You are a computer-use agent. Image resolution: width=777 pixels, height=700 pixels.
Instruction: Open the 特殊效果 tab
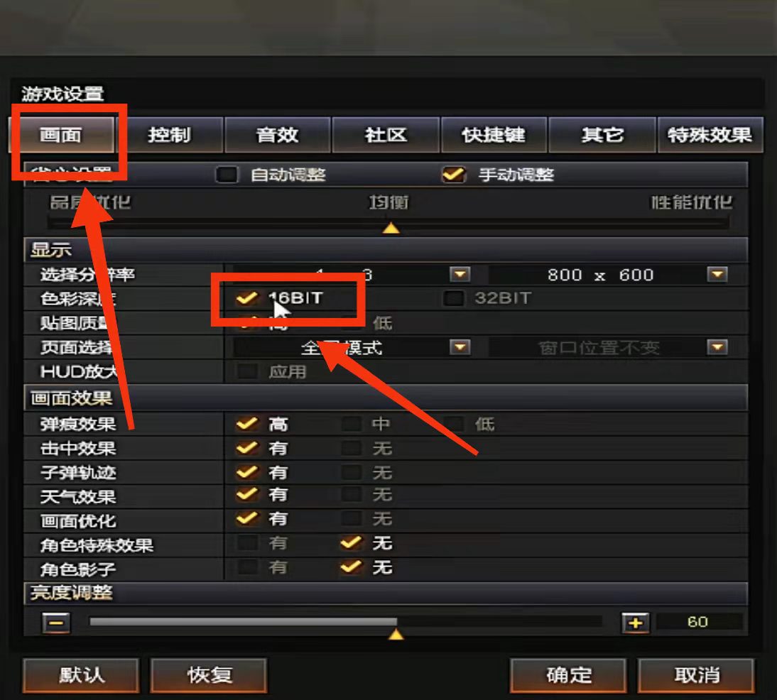click(710, 134)
